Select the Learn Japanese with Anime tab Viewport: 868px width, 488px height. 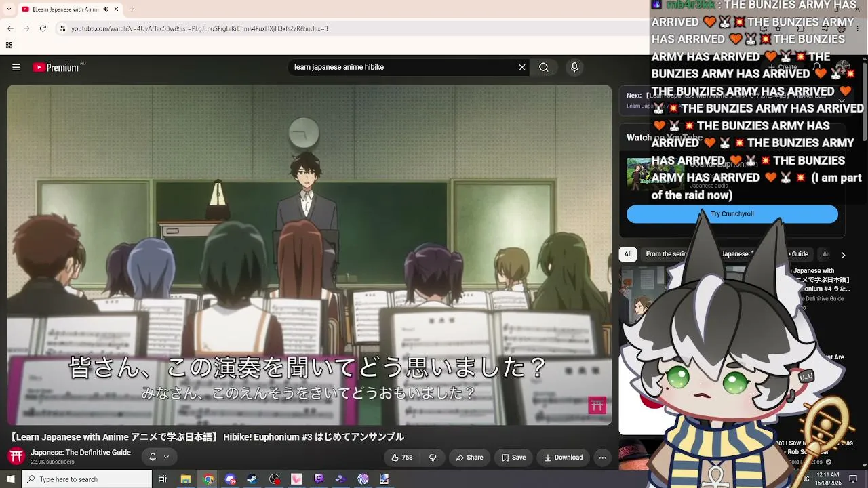pyautogui.click(x=70, y=9)
